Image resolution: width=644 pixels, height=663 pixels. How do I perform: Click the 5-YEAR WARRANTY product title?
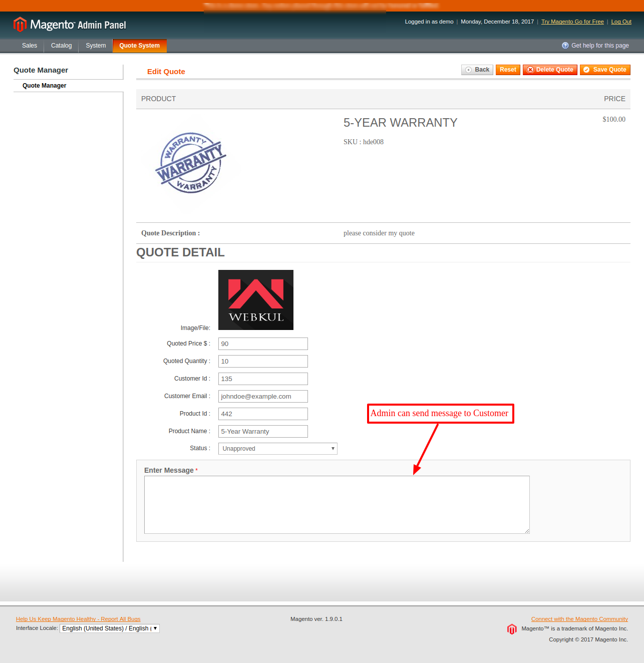[x=401, y=123]
